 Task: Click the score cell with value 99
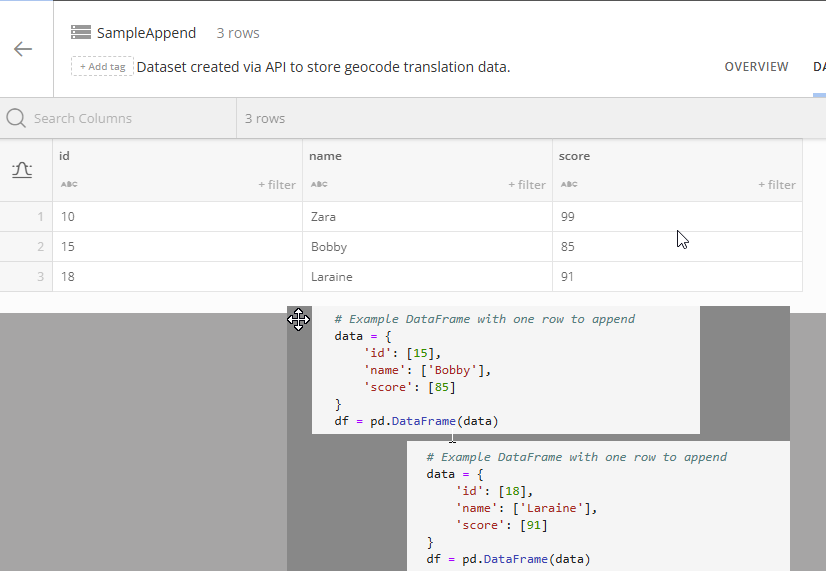677,216
